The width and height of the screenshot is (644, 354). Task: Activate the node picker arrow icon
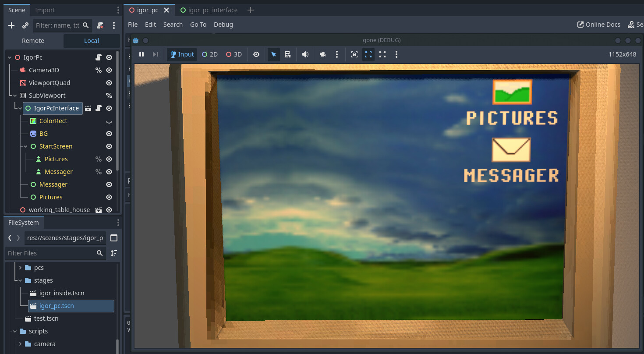pos(273,54)
